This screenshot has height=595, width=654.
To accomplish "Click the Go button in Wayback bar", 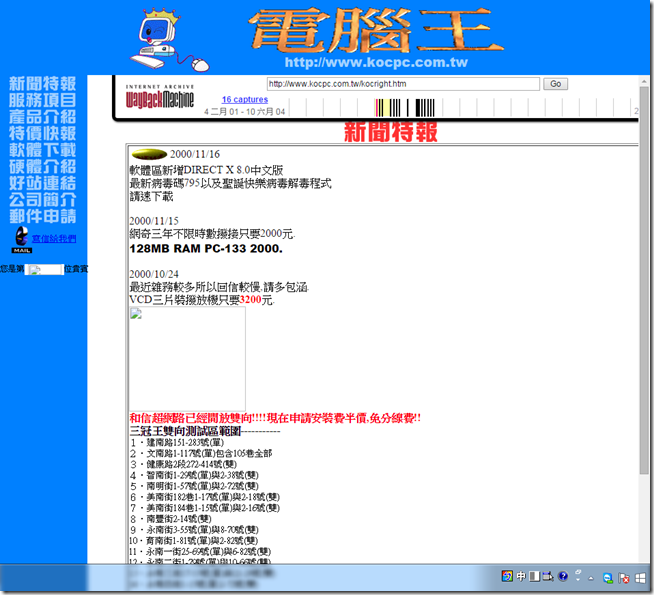I will [555, 84].
